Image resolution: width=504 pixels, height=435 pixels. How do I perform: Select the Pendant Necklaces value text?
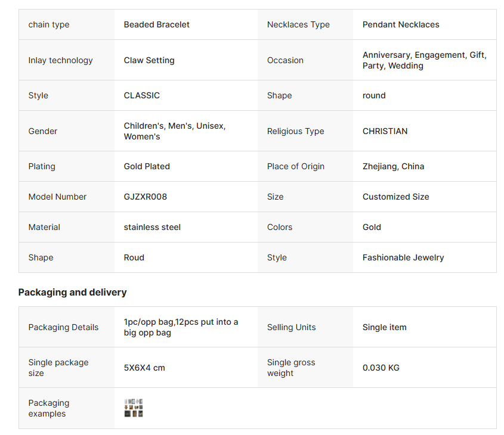[x=401, y=24]
